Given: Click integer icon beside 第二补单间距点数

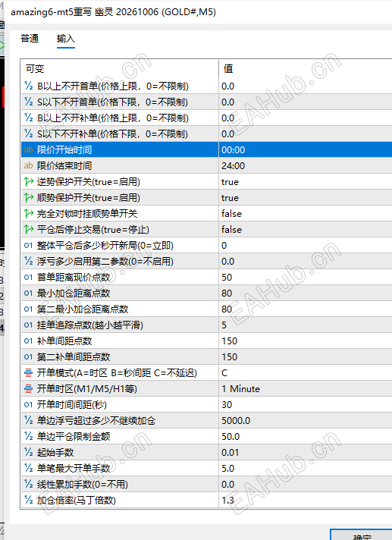Looking at the screenshot, I should pos(29,356).
